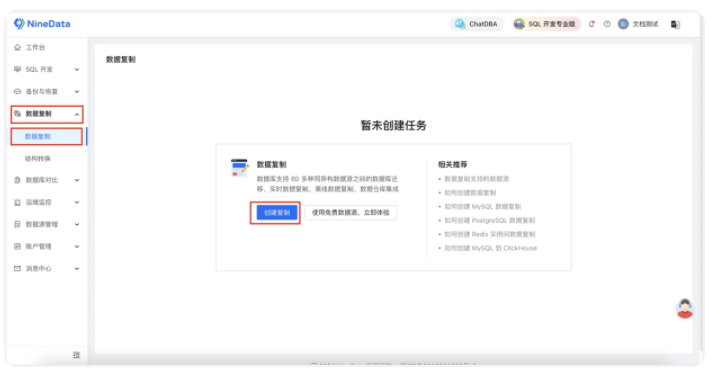Open the notification icon in header
This screenshot has width=711, height=369.
(591, 24)
